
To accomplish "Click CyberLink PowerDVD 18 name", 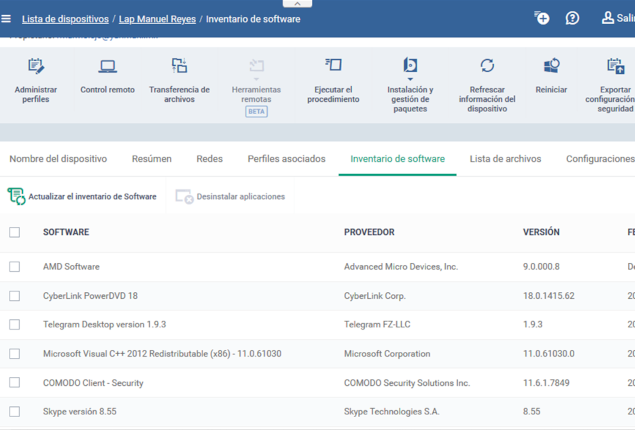I will point(90,296).
